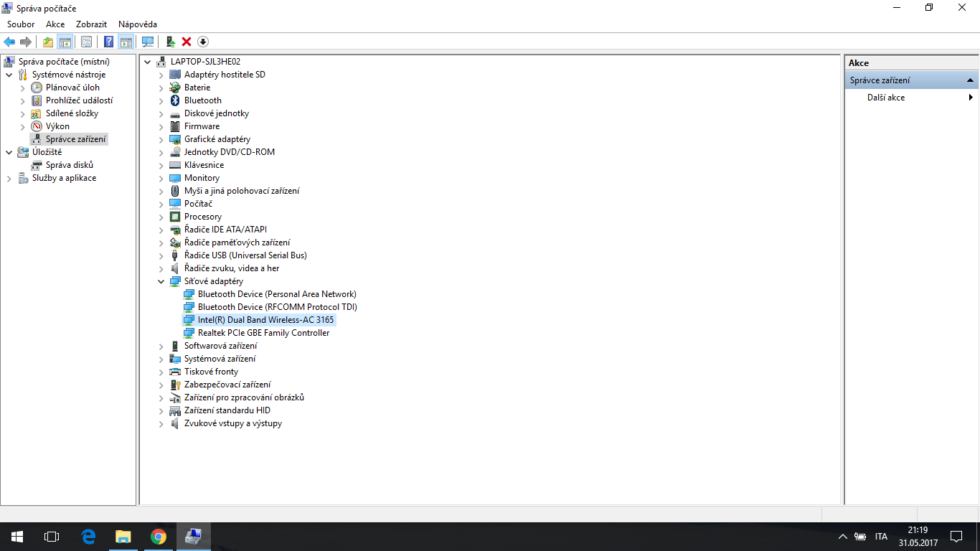Update the device driver via the green arrow icon

coord(171,42)
